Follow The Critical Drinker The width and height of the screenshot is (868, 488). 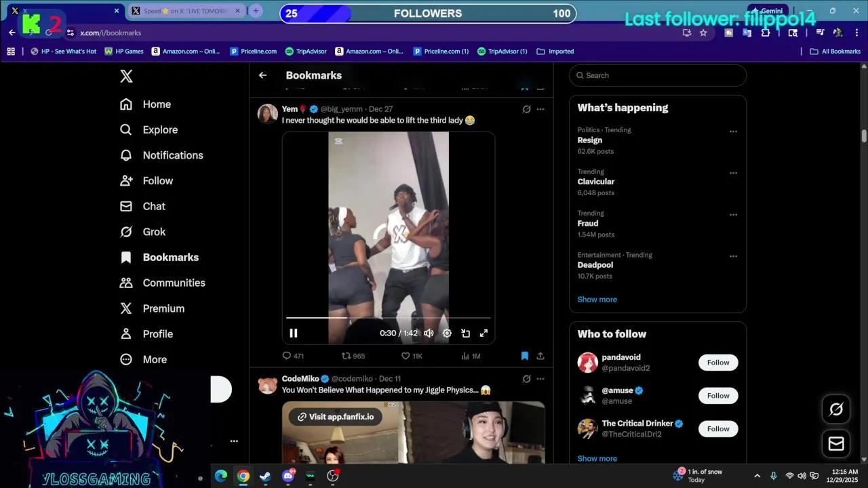point(718,429)
